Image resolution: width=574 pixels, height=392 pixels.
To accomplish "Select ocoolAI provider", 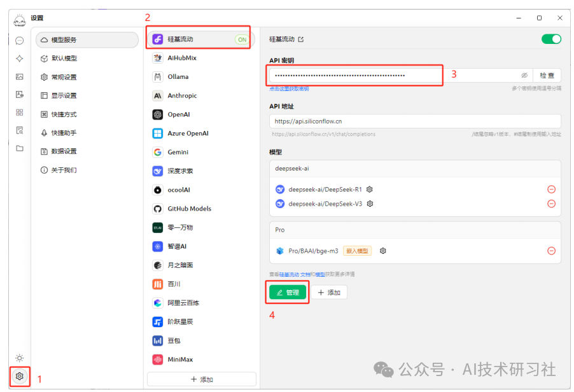I will (200, 190).
